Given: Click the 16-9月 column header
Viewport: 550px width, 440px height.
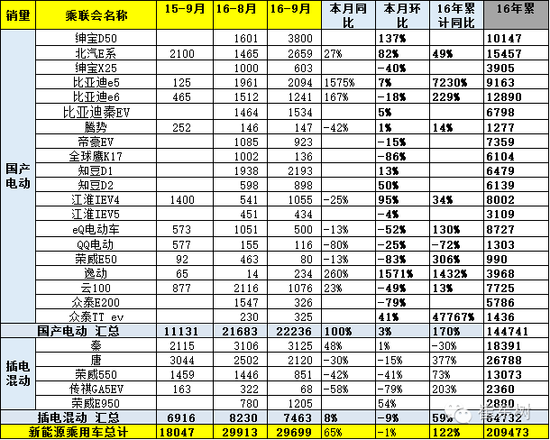Looking at the screenshot, I should (x=294, y=15).
